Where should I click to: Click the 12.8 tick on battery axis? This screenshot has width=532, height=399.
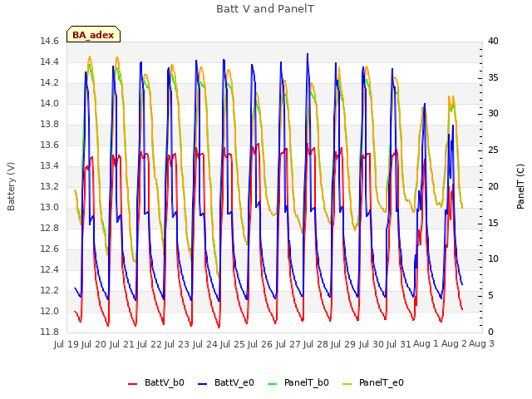pyautogui.click(x=50, y=228)
